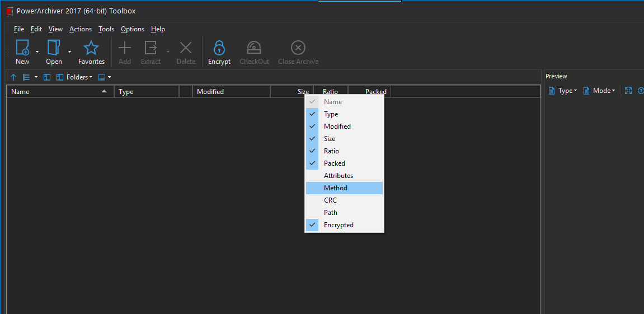Enable the Method column option
This screenshot has width=644, height=314.
coord(344,188)
